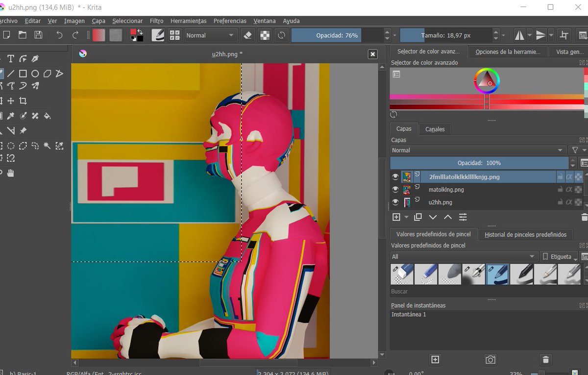Toggle Eraser mode in toolbar
The image size is (588, 375).
tap(248, 35)
